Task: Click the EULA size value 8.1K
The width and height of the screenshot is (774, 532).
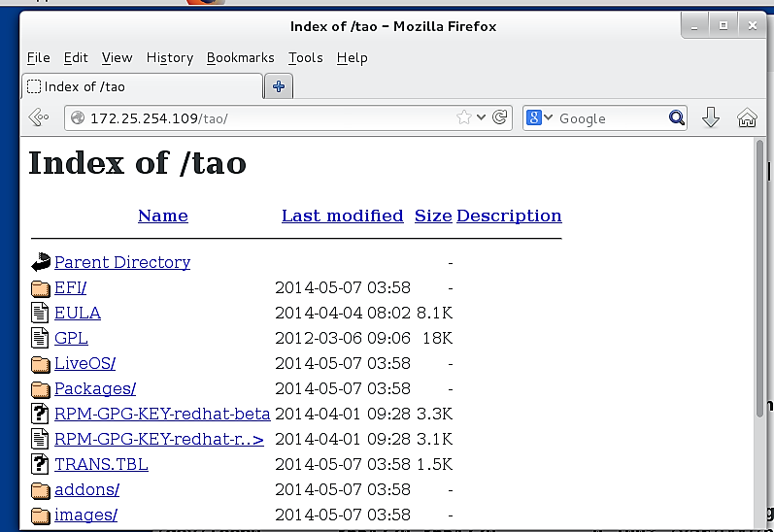Action: [x=434, y=313]
